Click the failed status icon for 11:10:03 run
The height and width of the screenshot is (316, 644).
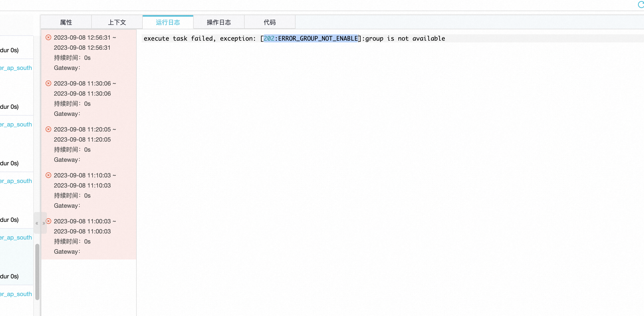48,175
